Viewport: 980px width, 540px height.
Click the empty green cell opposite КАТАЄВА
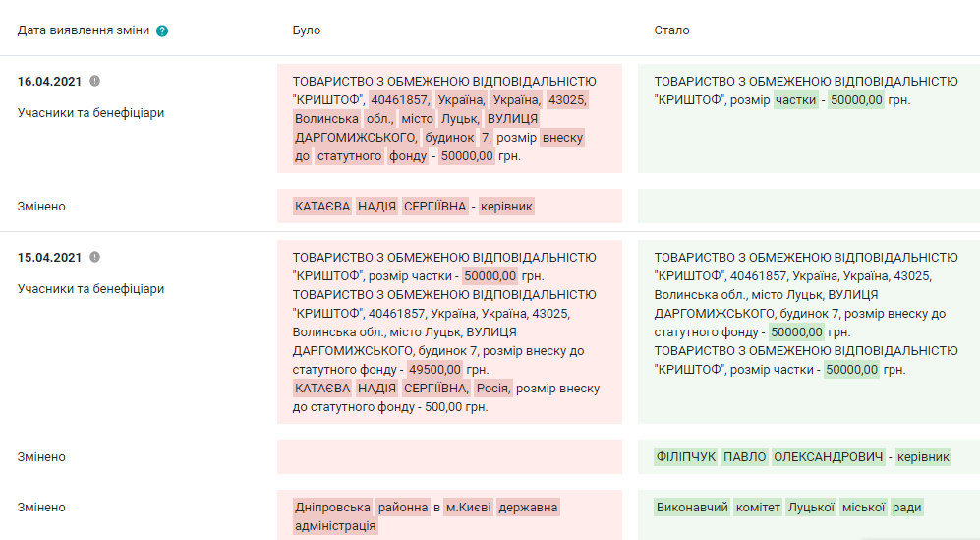click(x=808, y=207)
